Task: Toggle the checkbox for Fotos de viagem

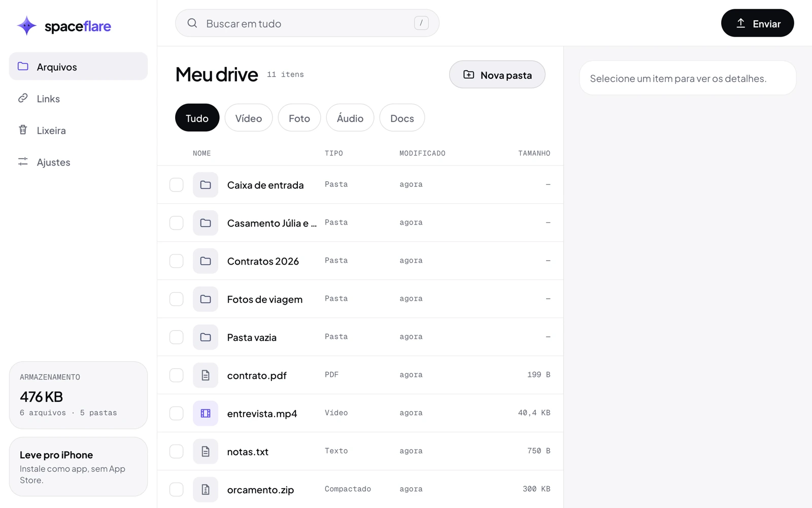Action: pyautogui.click(x=177, y=299)
